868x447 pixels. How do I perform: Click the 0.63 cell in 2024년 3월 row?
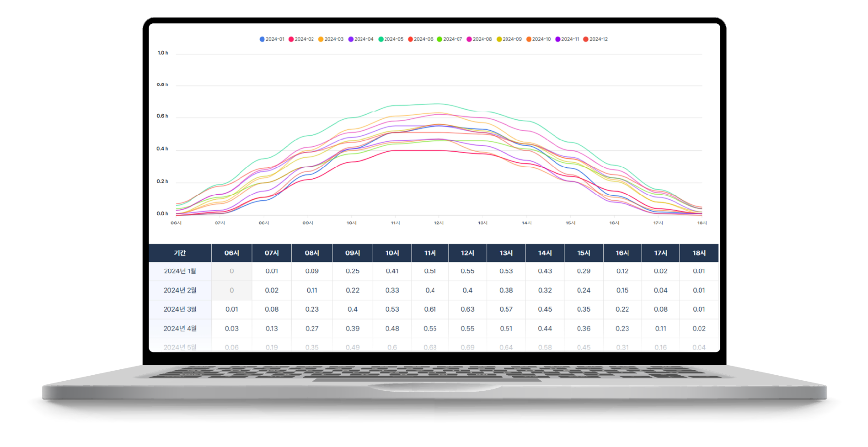click(467, 309)
